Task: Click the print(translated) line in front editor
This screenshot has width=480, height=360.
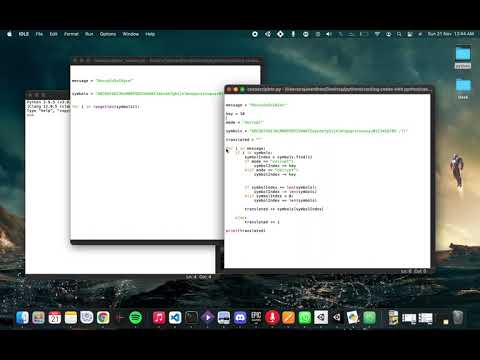Action: pos(246,230)
